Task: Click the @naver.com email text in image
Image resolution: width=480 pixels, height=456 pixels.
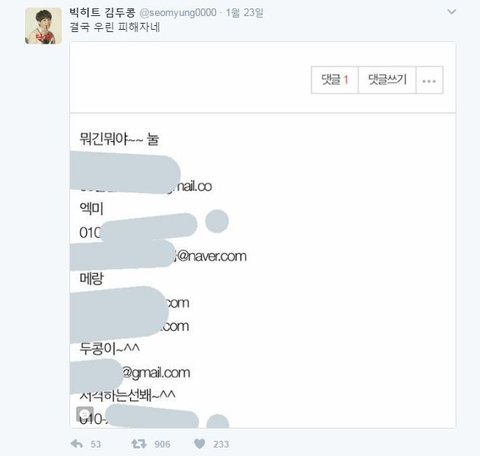Action: click(x=212, y=256)
